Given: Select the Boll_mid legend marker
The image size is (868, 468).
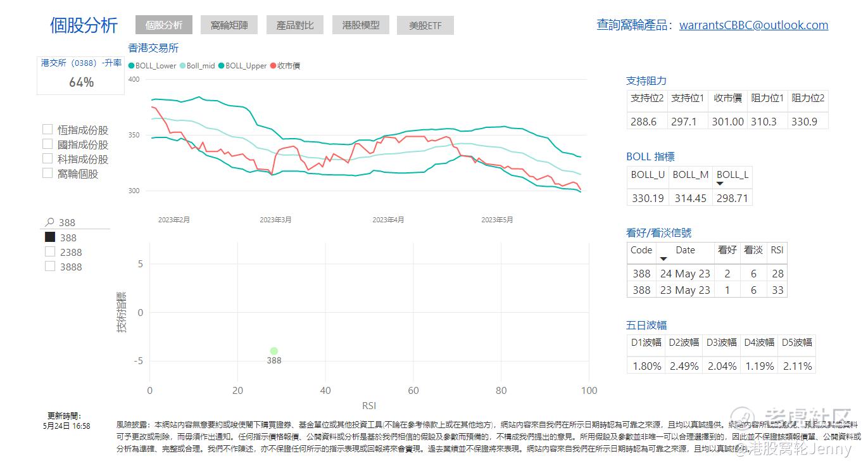Looking at the screenshot, I should (x=181, y=65).
